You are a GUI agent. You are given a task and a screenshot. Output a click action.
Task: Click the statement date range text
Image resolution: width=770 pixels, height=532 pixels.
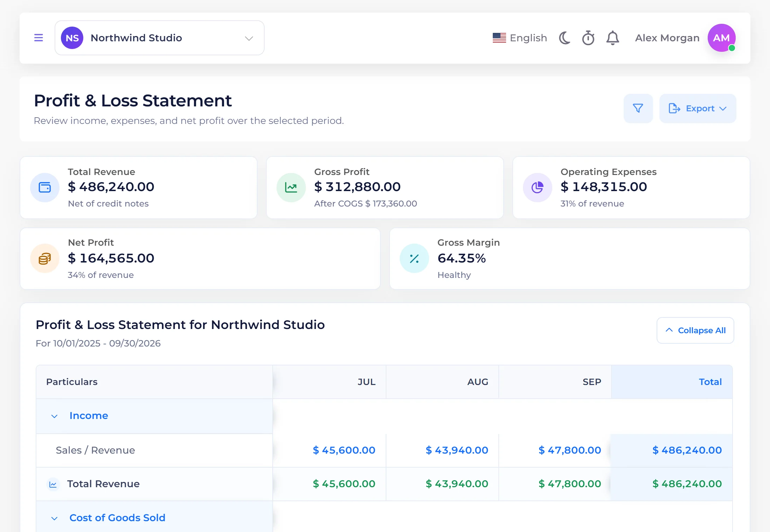point(98,343)
